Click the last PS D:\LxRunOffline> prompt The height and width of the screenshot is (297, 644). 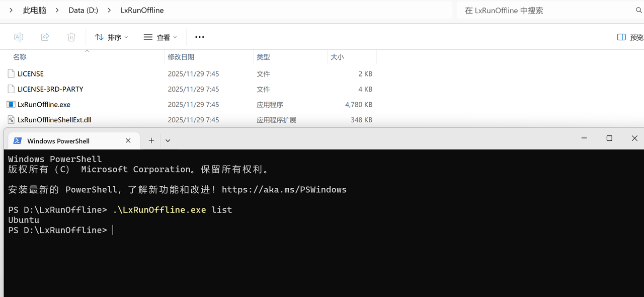(57, 230)
